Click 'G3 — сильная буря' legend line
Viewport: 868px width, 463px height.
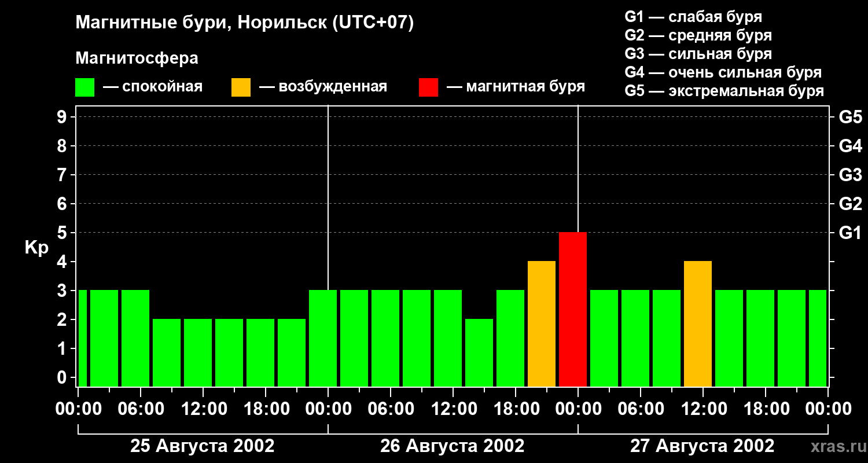coord(698,54)
